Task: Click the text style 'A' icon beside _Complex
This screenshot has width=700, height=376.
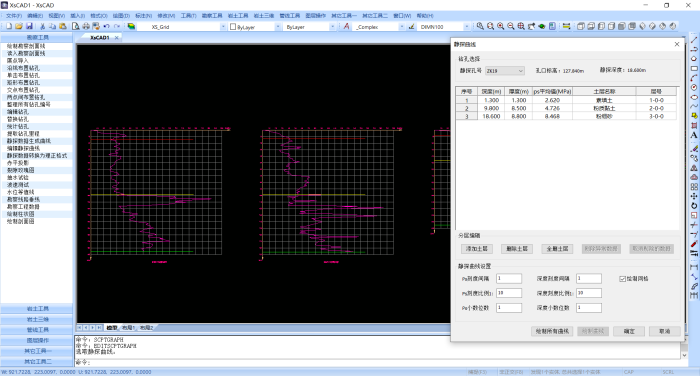Action: point(346,27)
